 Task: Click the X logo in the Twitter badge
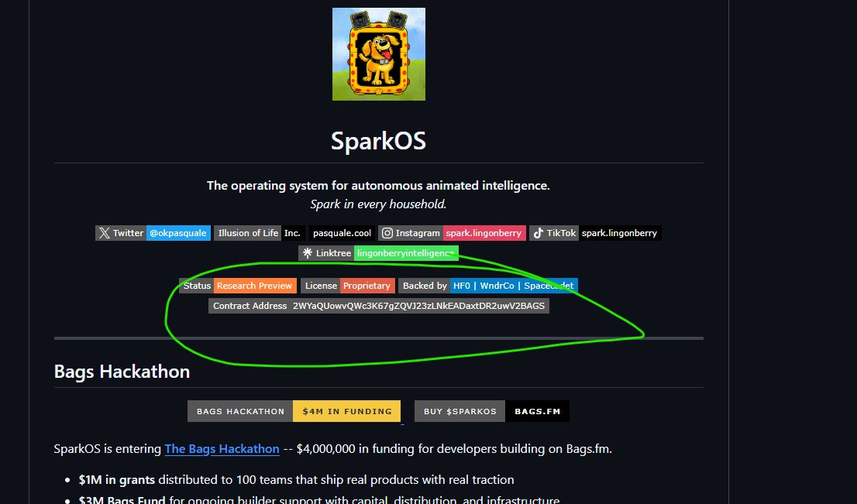tap(104, 233)
